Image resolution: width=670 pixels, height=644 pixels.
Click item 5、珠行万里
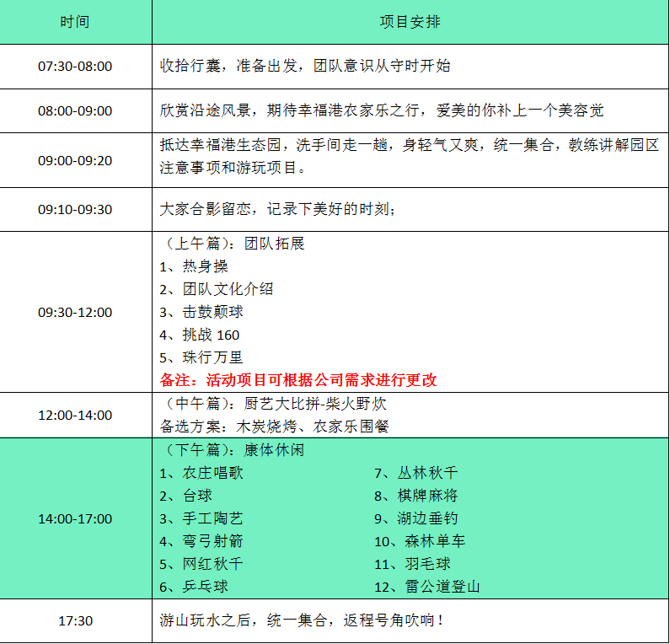click(201, 357)
